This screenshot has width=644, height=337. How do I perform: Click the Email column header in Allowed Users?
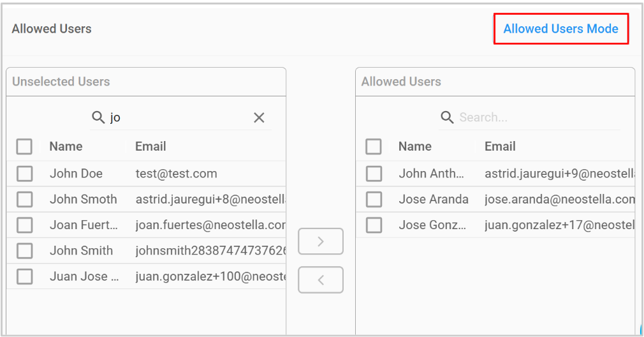point(499,146)
